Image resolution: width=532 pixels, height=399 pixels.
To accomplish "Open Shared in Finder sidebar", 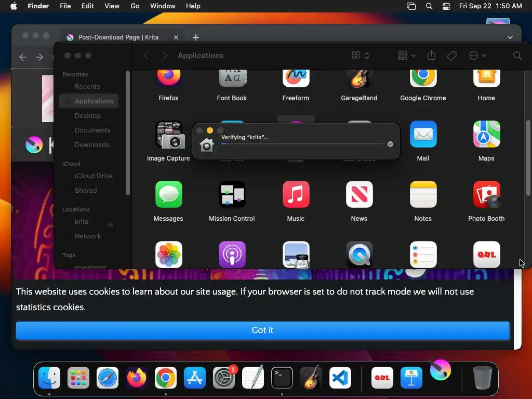I will point(86,191).
